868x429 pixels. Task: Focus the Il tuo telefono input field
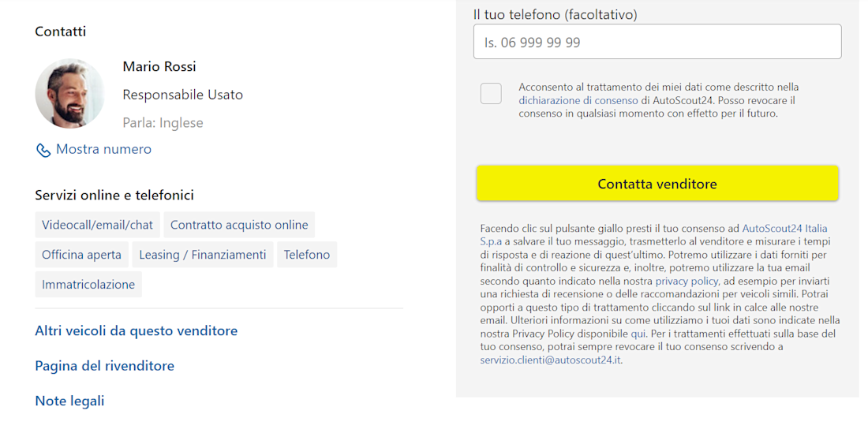[x=657, y=42]
